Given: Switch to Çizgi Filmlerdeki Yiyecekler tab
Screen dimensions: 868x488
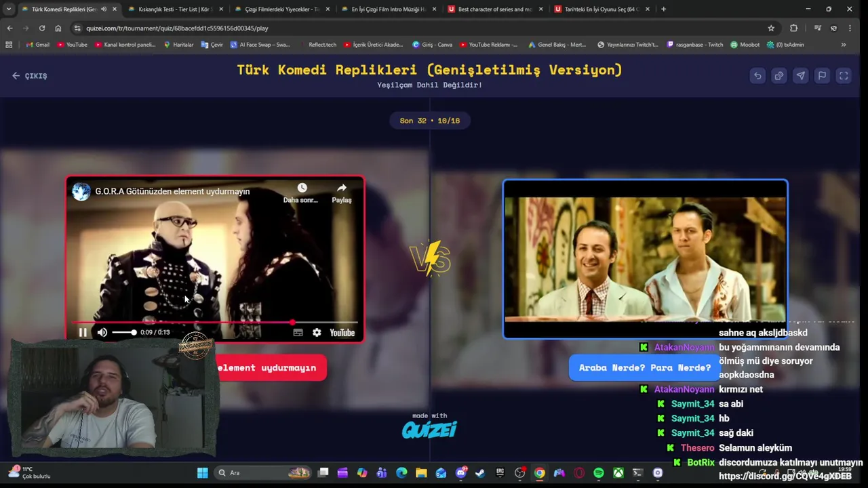Looking at the screenshot, I should (x=281, y=9).
